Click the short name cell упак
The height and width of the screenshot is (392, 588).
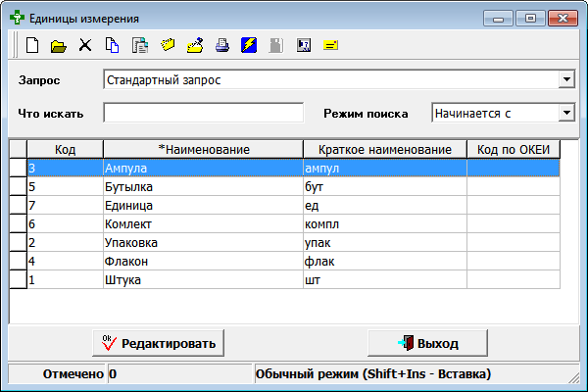coord(385,242)
